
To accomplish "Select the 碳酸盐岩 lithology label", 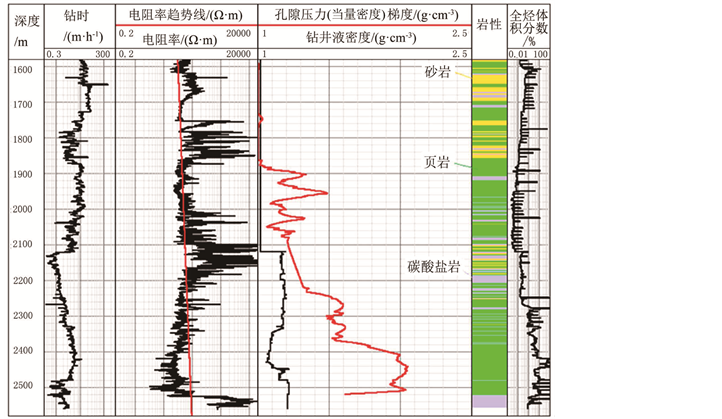I will pyautogui.click(x=433, y=267).
